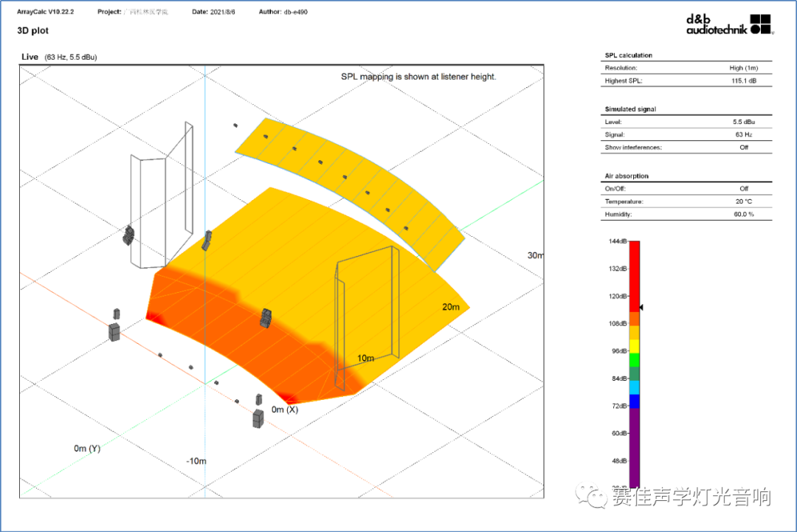This screenshot has height=532, width=797.
Task: Click the black level marker arrow on the SPL legend
Action: tap(641, 308)
